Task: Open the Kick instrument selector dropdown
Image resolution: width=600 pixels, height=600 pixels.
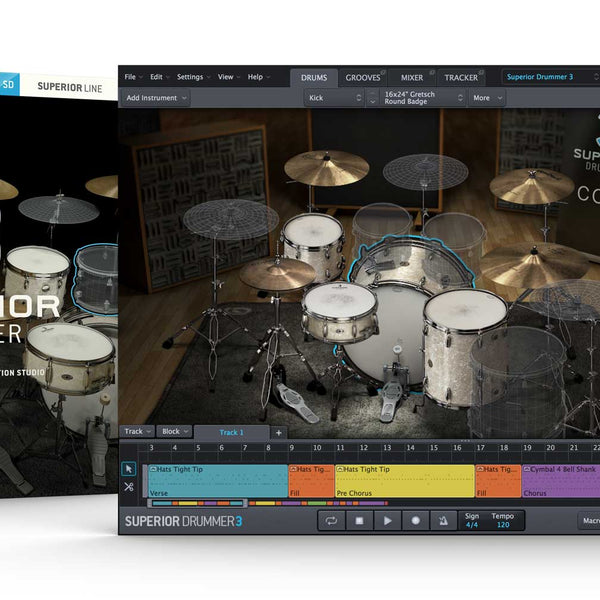Action: pos(334,98)
